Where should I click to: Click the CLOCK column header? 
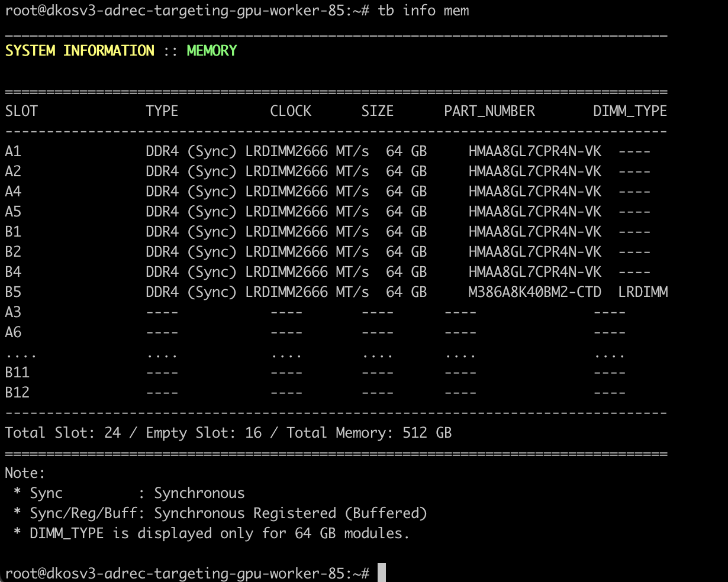(291, 111)
